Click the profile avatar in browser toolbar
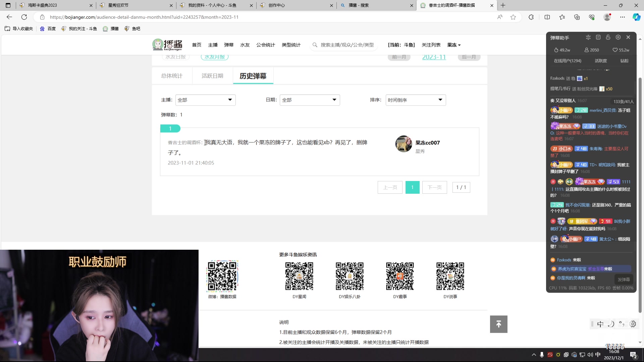 click(x=607, y=17)
